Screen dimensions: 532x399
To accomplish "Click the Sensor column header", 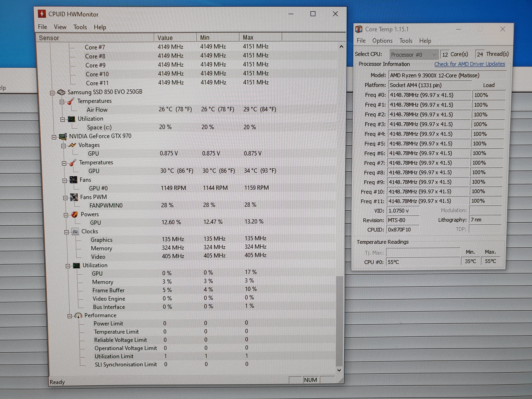I will [x=95, y=38].
